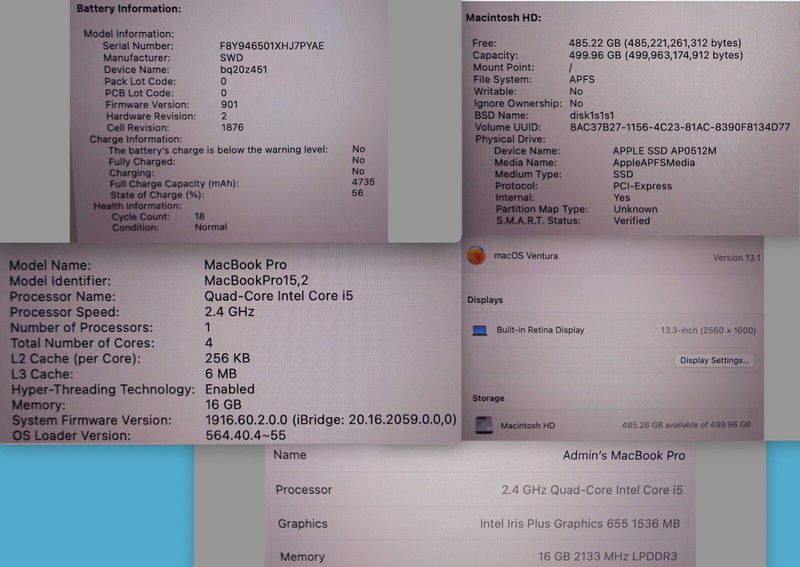Viewport: 800px width, 567px height.
Task: Select BSD Name value disk1s1s1
Action: coord(592,115)
